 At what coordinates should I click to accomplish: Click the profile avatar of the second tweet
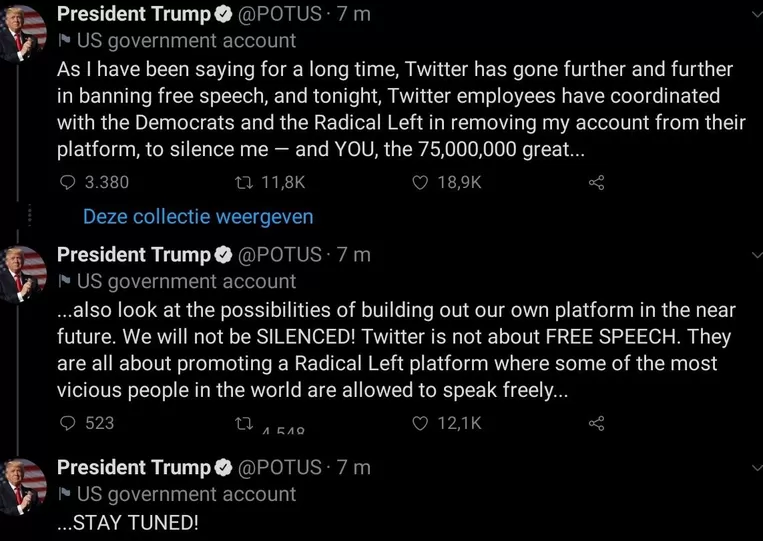click(23, 272)
